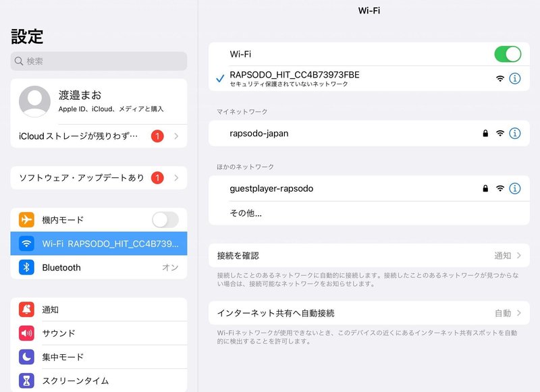Join the guestplayer-rapsodo network
Image resolution: width=540 pixels, height=392 pixels.
pos(369,188)
